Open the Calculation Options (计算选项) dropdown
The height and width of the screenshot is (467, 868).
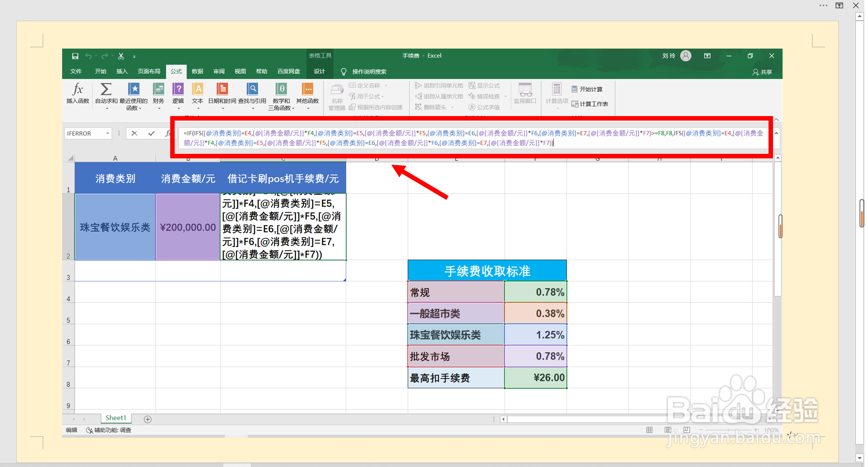557,108
